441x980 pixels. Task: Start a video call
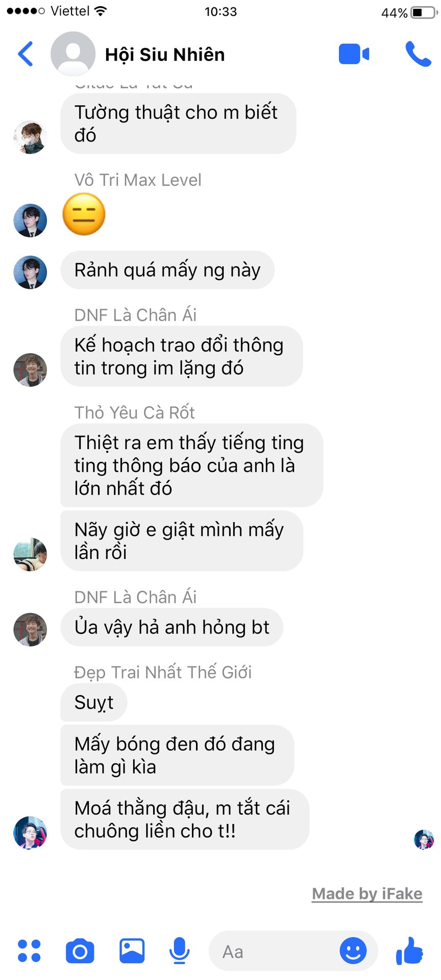click(354, 54)
